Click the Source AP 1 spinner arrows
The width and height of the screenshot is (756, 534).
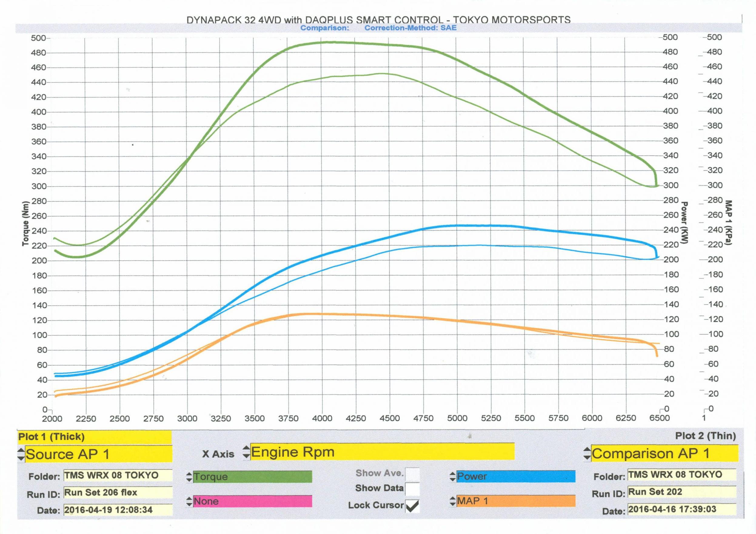tap(21, 454)
